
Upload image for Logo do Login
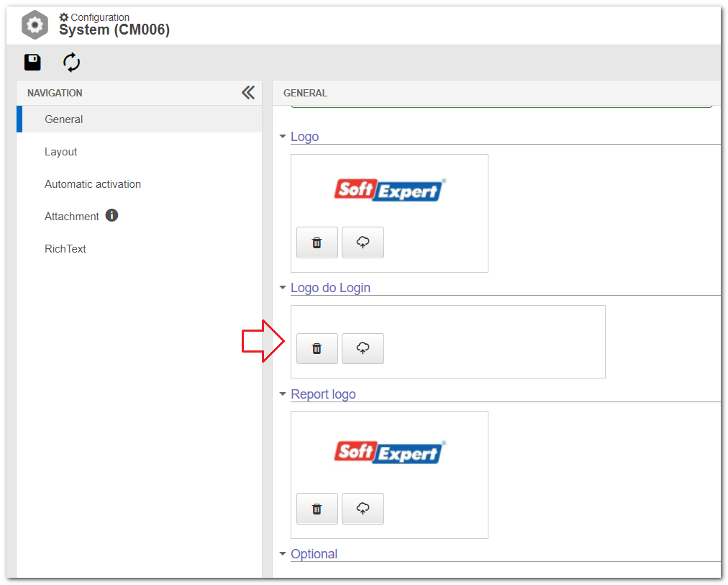[363, 349]
